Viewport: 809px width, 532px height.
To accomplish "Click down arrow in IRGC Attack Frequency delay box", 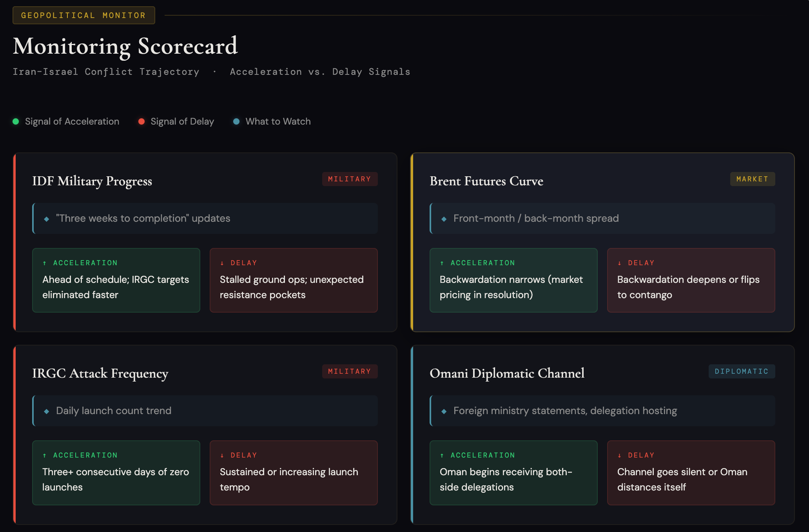I will (222, 456).
